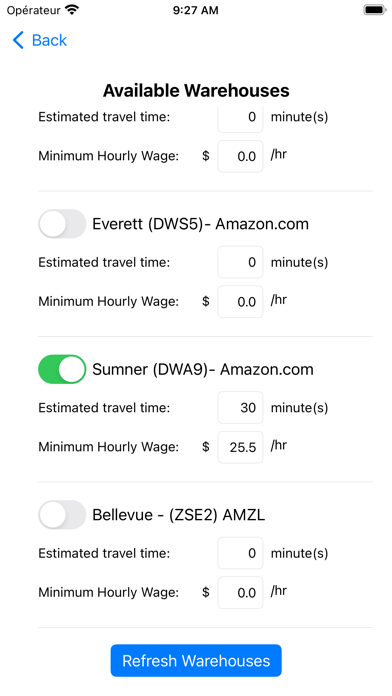The width and height of the screenshot is (392, 696).
Task: Click the Refresh Warehouses button
Action: click(196, 660)
